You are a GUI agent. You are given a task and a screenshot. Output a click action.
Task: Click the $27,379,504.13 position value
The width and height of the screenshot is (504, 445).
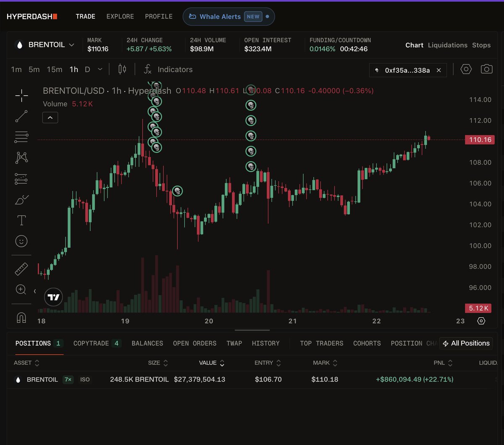[199, 380]
